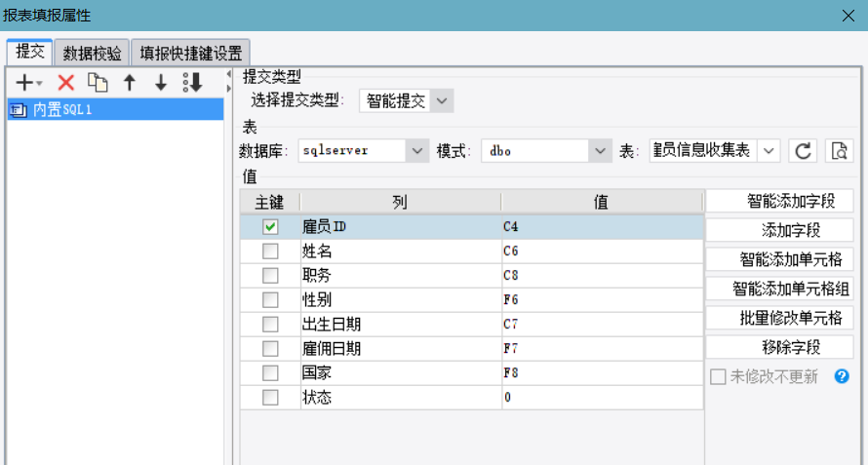Viewport: 868px width, 465px height.
Task: Open the 选择提交类型 dropdown
Action: click(x=442, y=100)
